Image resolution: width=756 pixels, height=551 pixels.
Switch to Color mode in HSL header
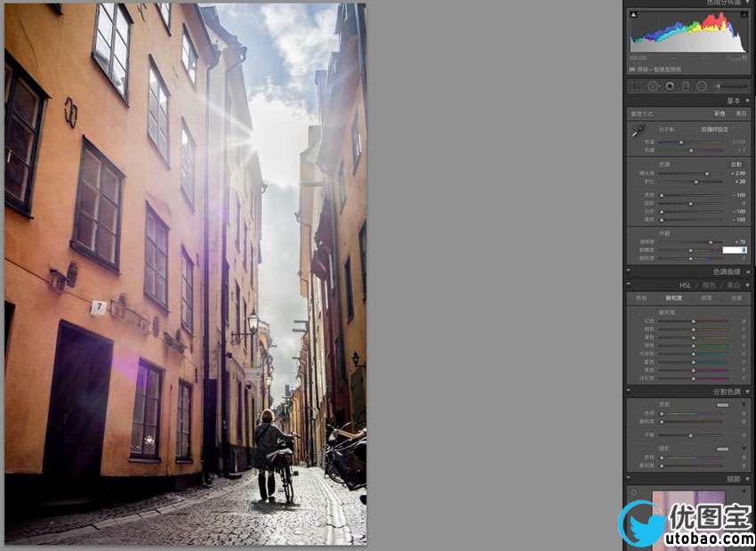709,285
